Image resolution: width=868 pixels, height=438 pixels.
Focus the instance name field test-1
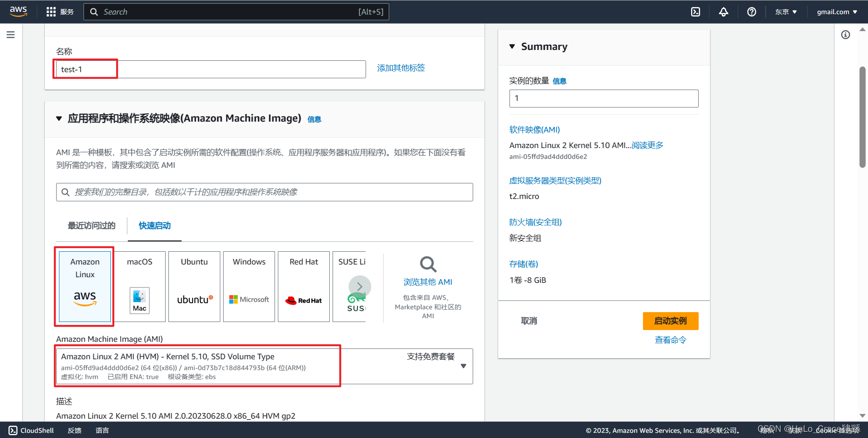coord(211,69)
